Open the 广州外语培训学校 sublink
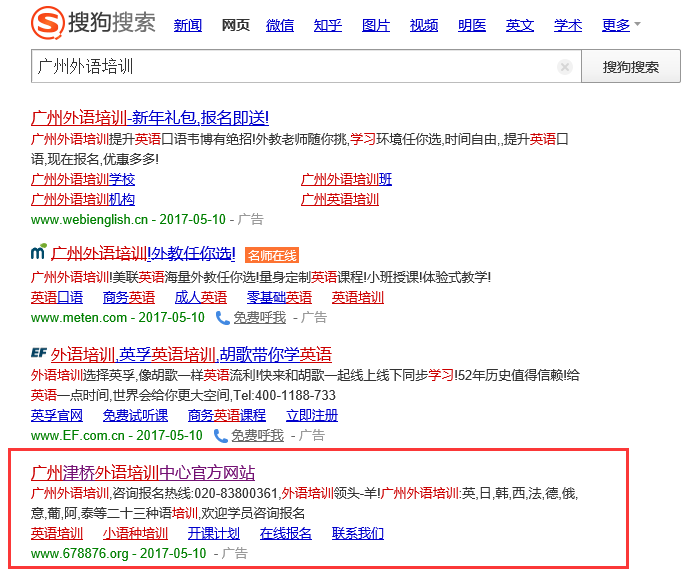Viewport: 698px width, 573px height. pos(83,180)
